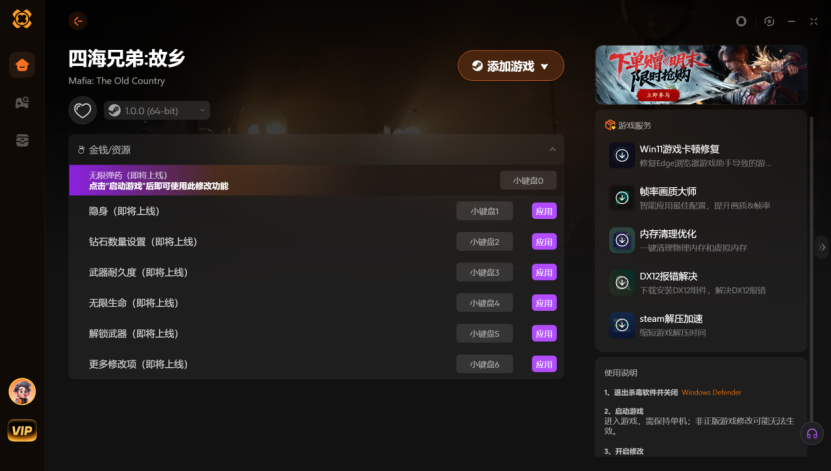The height and width of the screenshot is (471, 831).
Task: Click the user avatar in sidebar
Action: (x=22, y=392)
